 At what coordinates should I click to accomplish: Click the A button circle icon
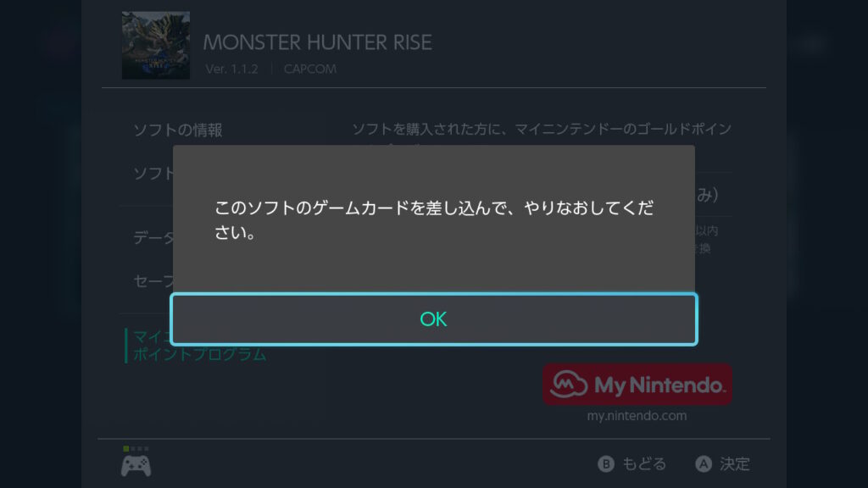tap(704, 463)
